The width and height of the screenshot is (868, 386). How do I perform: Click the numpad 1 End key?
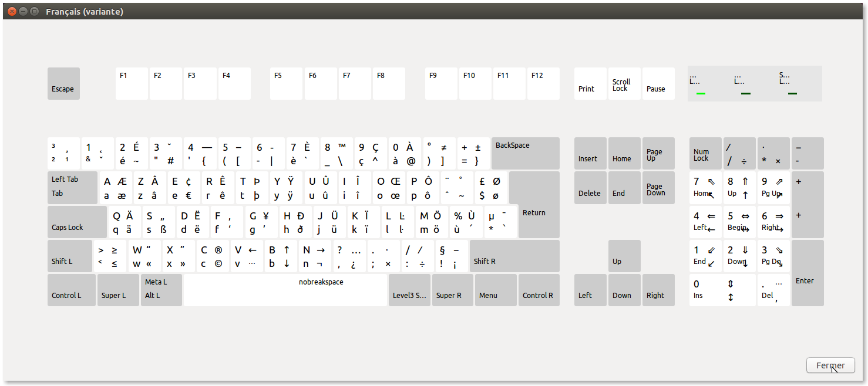[x=705, y=256]
